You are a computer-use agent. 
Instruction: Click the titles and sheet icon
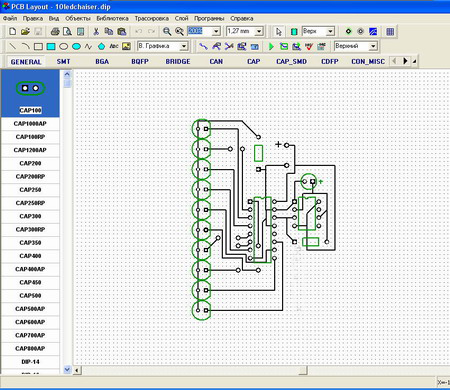80,32
